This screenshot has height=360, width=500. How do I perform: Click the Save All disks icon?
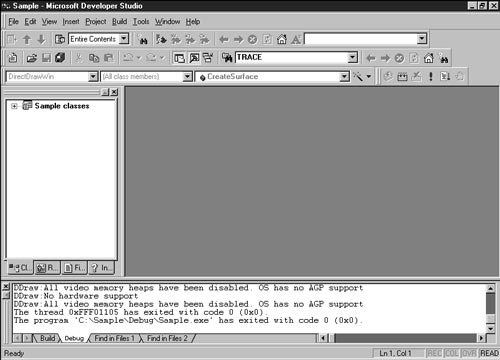pos(60,58)
